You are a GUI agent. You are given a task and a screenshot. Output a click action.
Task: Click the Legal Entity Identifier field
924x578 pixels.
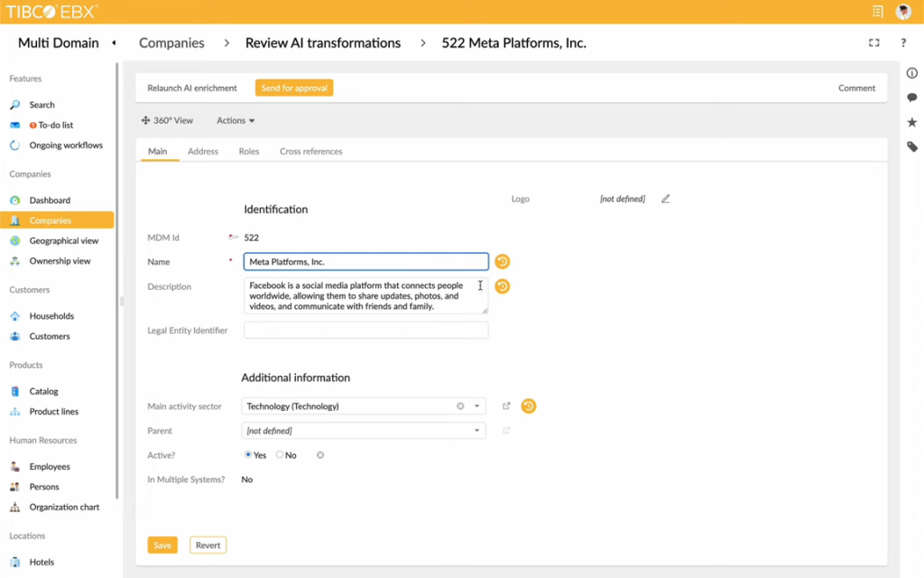click(x=365, y=330)
